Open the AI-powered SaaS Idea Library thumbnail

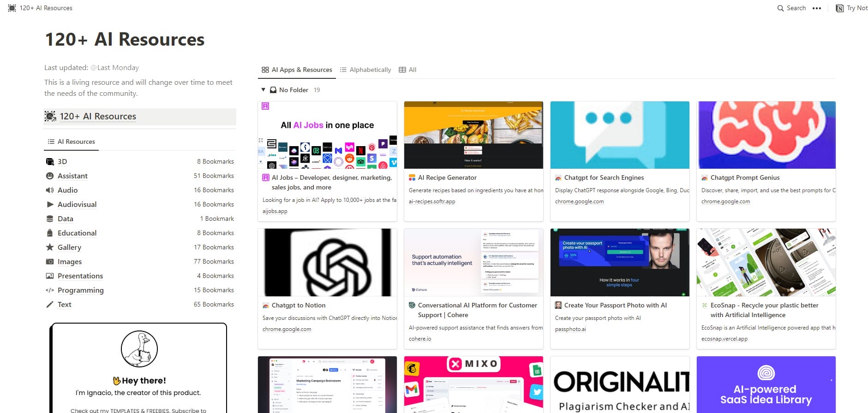(766, 385)
